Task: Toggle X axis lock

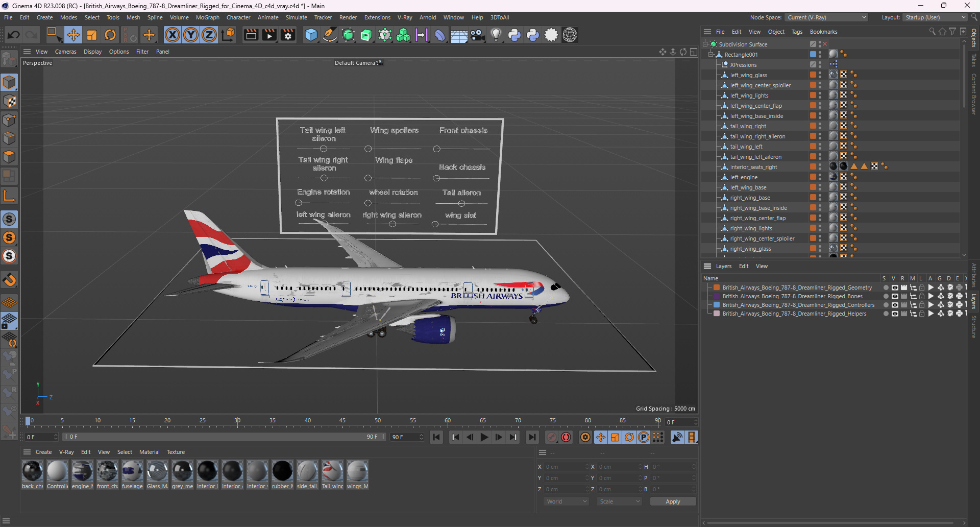Action: tap(173, 35)
